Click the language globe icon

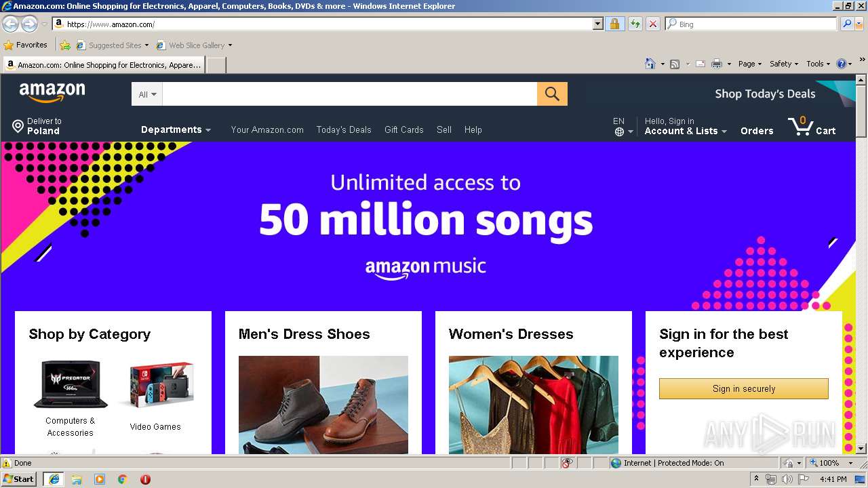click(x=619, y=132)
